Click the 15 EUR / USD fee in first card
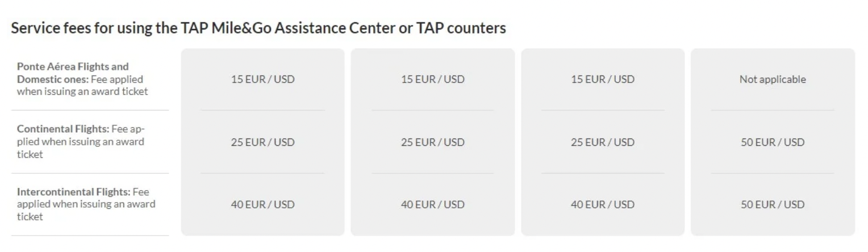This screenshot has height=252, width=868. (262, 79)
